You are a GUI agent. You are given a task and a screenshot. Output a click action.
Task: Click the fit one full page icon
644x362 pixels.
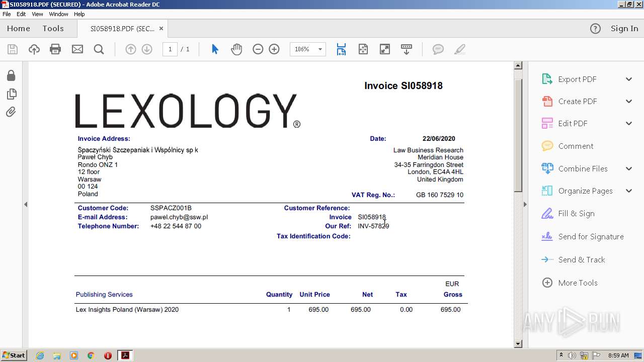363,49
